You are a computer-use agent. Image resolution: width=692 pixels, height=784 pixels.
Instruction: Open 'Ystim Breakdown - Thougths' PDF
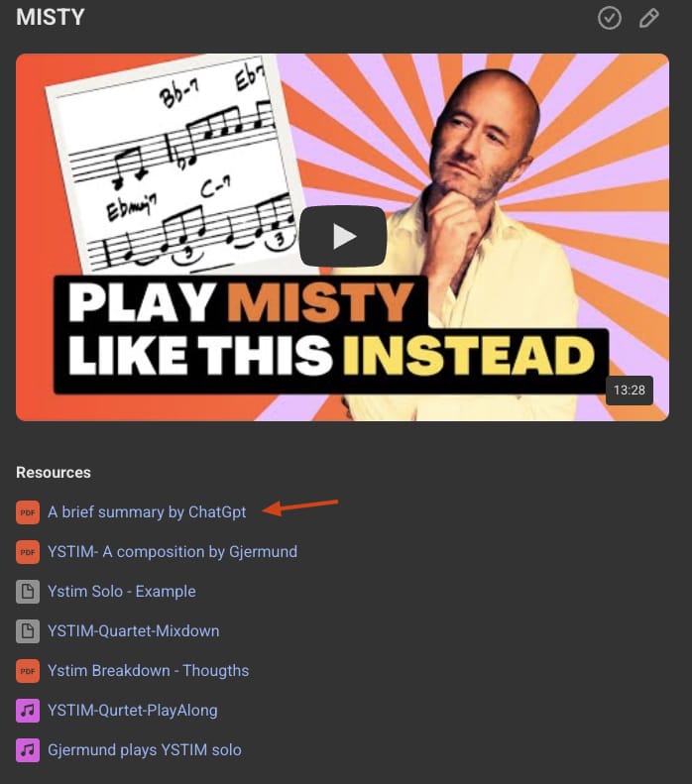click(x=148, y=670)
